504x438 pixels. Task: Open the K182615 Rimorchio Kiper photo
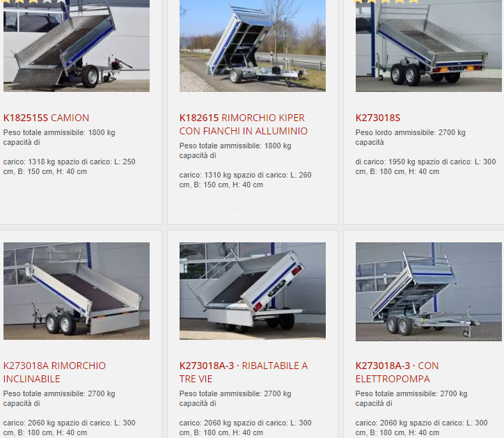[x=253, y=46]
